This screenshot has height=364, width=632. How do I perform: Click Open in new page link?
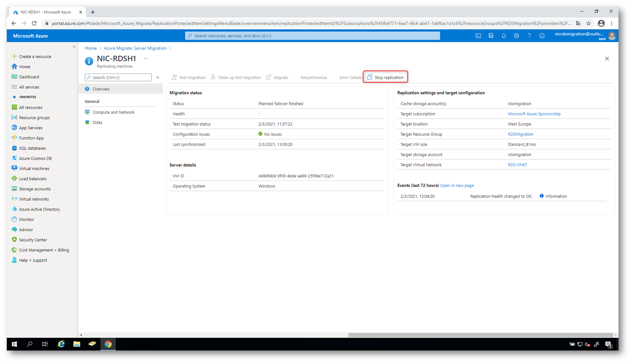point(457,185)
